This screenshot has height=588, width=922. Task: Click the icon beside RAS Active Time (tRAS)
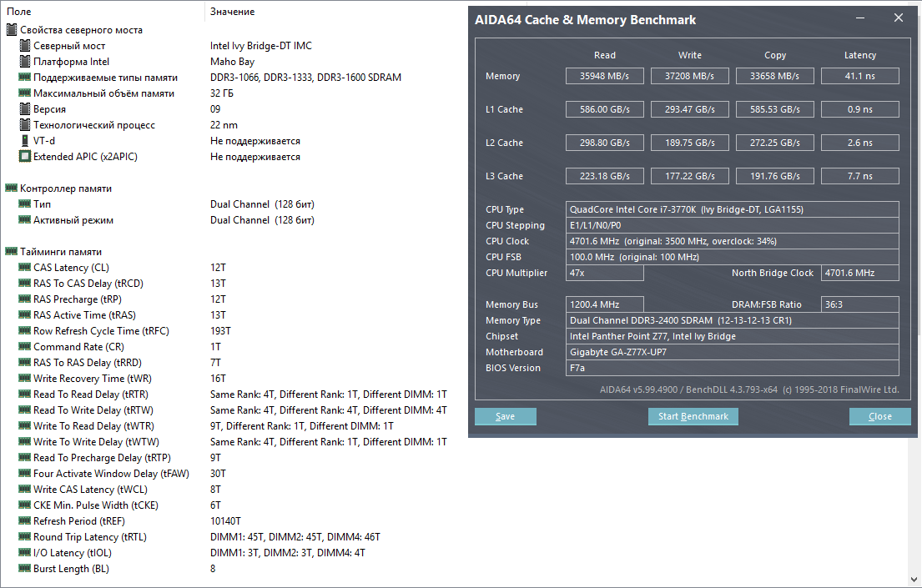click(x=25, y=315)
